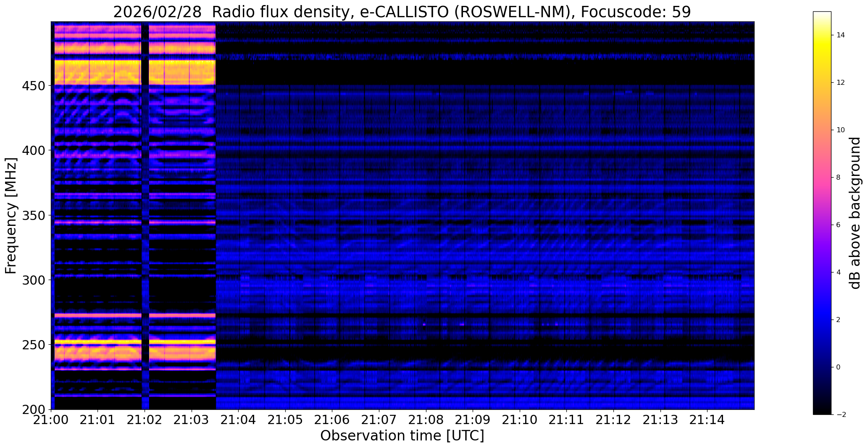This screenshot has width=868, height=448.
Task: Click the 21:07 time tick label
Action: point(379,419)
